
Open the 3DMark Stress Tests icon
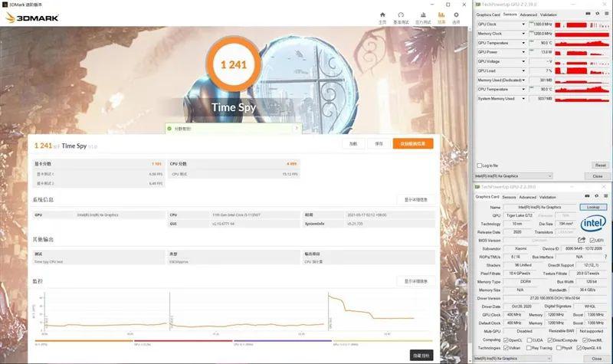[423, 15]
